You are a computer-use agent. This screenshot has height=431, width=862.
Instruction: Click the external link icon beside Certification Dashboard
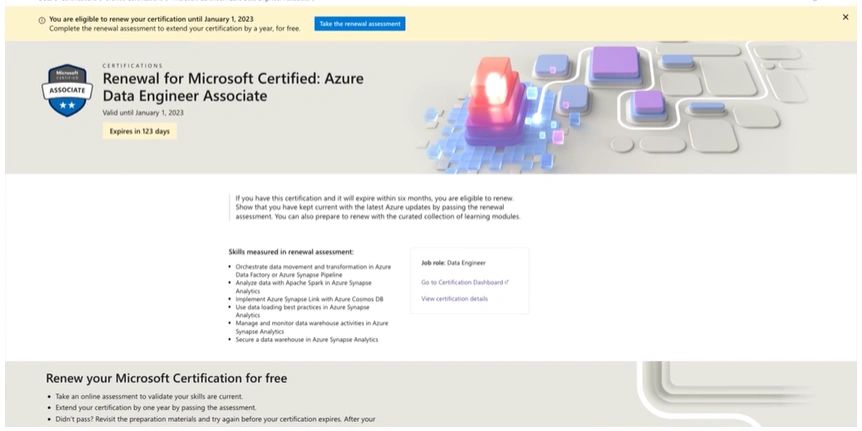point(508,283)
